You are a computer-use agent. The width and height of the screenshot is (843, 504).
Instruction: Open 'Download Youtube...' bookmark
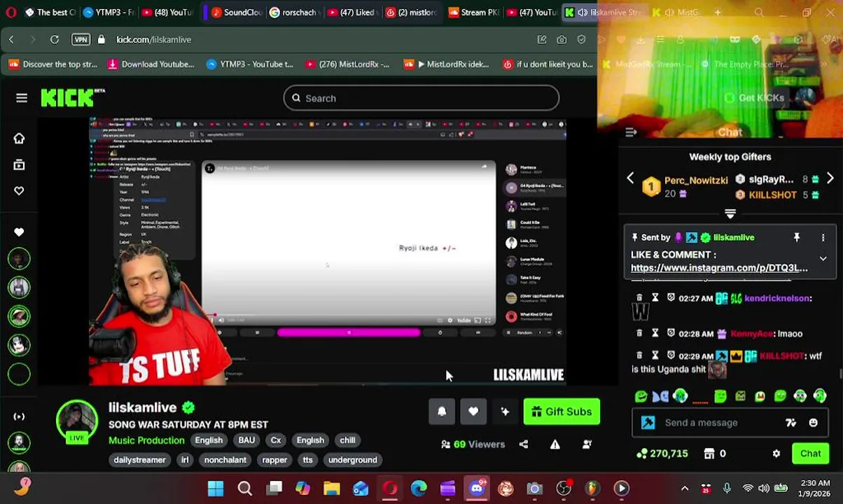tap(150, 64)
